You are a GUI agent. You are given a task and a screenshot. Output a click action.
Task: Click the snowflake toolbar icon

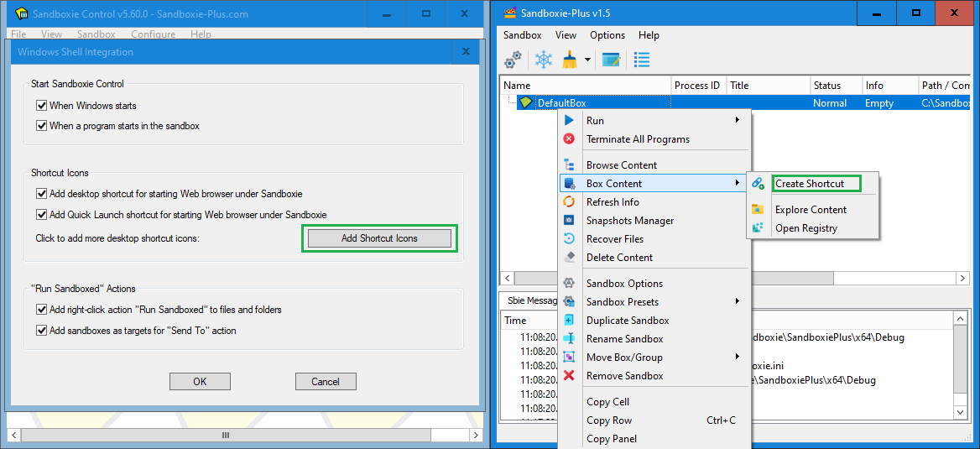(544, 60)
